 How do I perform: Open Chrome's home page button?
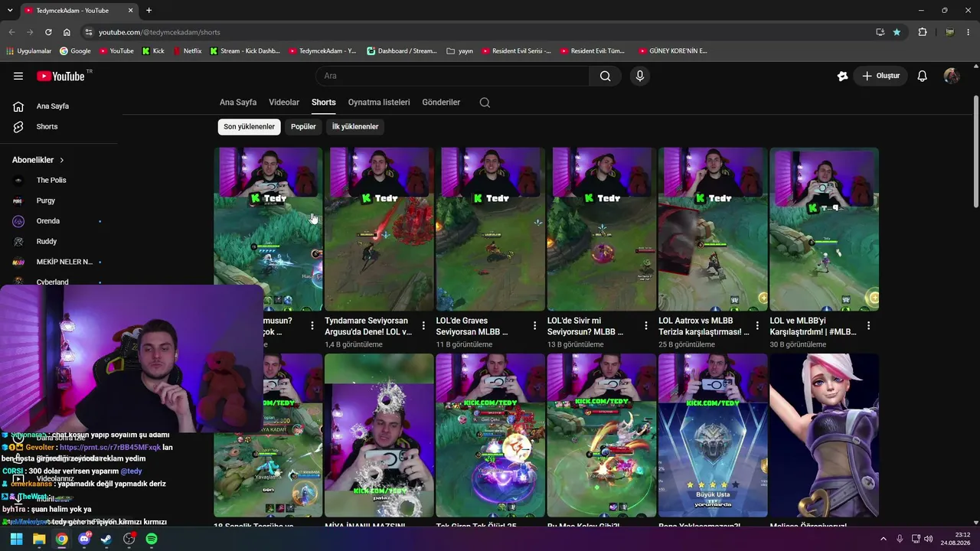tap(67, 32)
